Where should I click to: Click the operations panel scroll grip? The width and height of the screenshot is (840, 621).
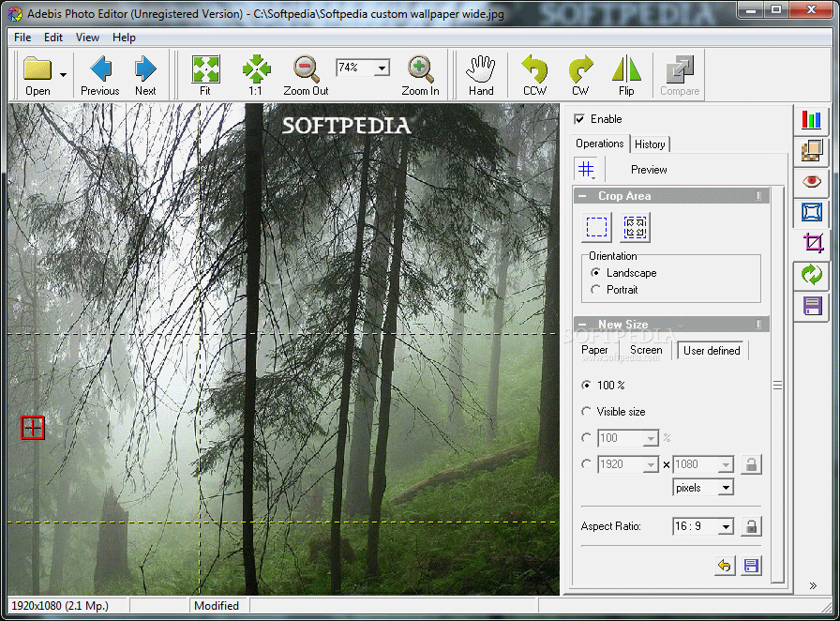tap(777, 385)
